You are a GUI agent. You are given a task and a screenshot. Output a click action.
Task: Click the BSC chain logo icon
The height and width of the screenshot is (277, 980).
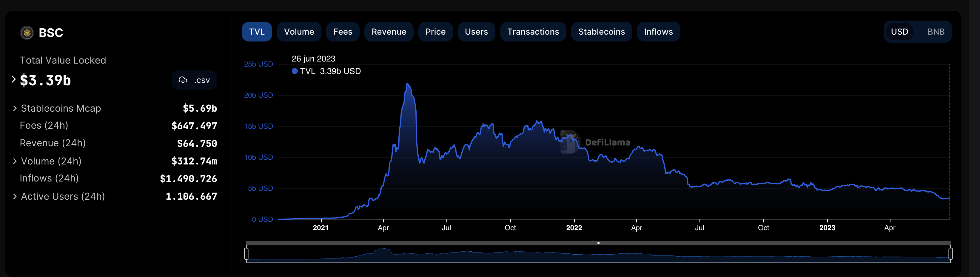27,33
